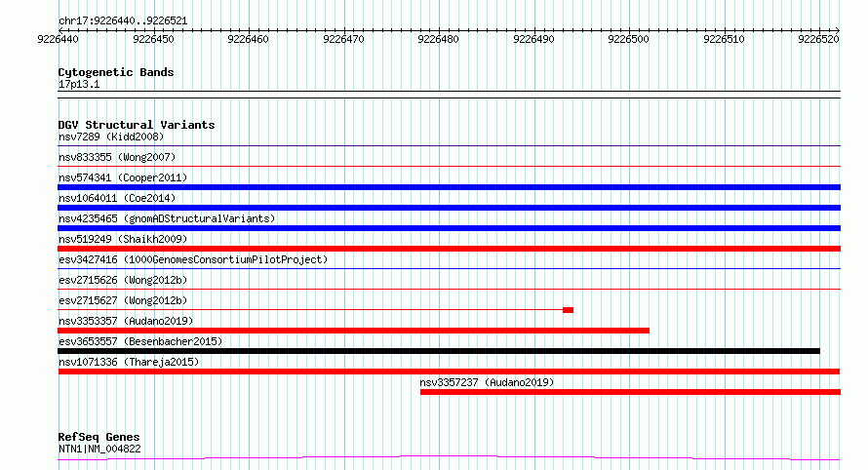Open variant nsv1071336 (Thareja2015)
The height and width of the screenshot is (470, 868).
129,362
